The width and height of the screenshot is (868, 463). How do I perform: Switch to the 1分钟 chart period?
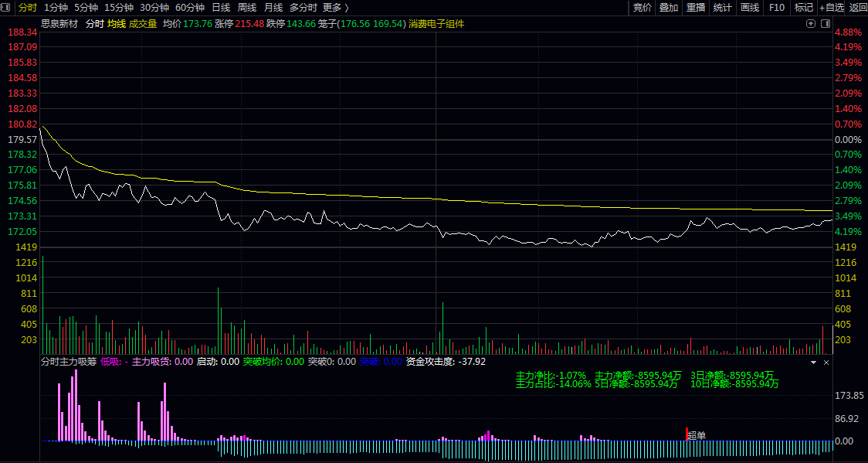coord(56,8)
